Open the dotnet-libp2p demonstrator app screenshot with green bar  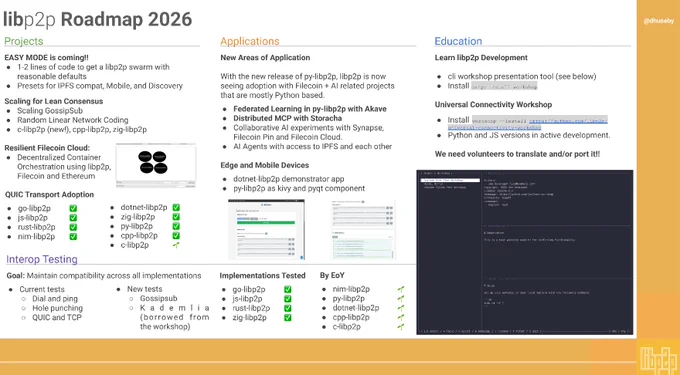(266, 229)
